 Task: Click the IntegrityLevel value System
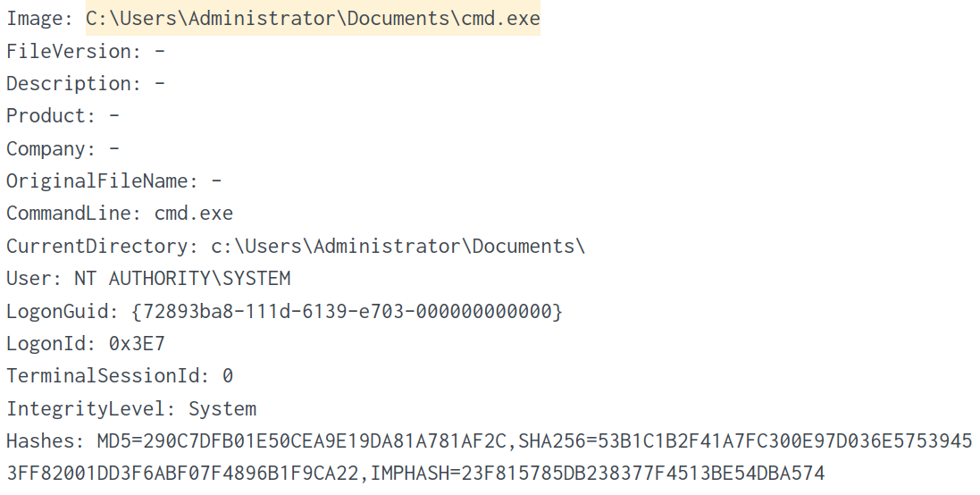pyautogui.click(x=222, y=408)
